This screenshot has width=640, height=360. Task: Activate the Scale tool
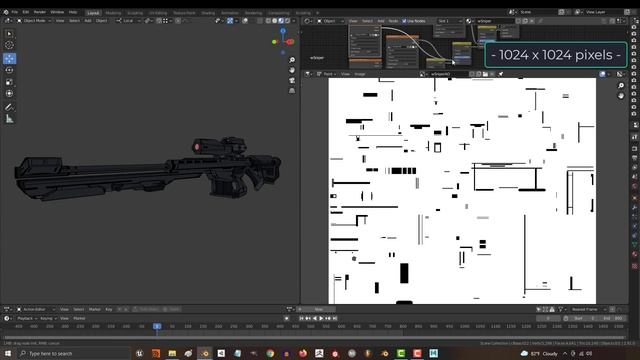click(x=9, y=82)
